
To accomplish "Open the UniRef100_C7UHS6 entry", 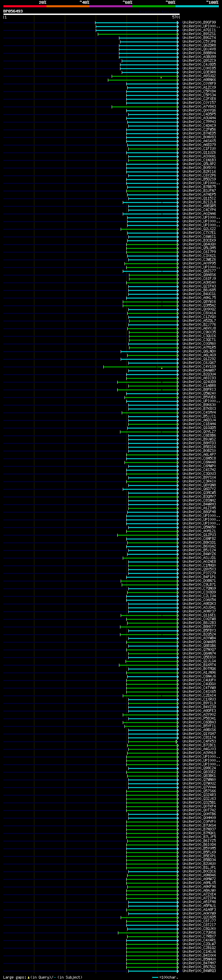I will click(x=199, y=932).
